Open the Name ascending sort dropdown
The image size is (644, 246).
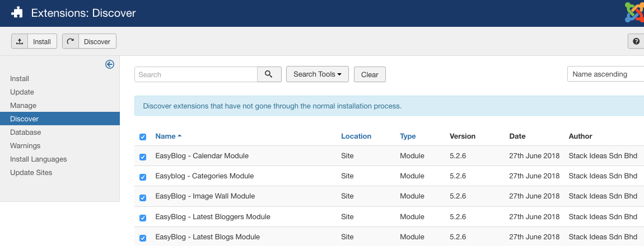point(605,74)
